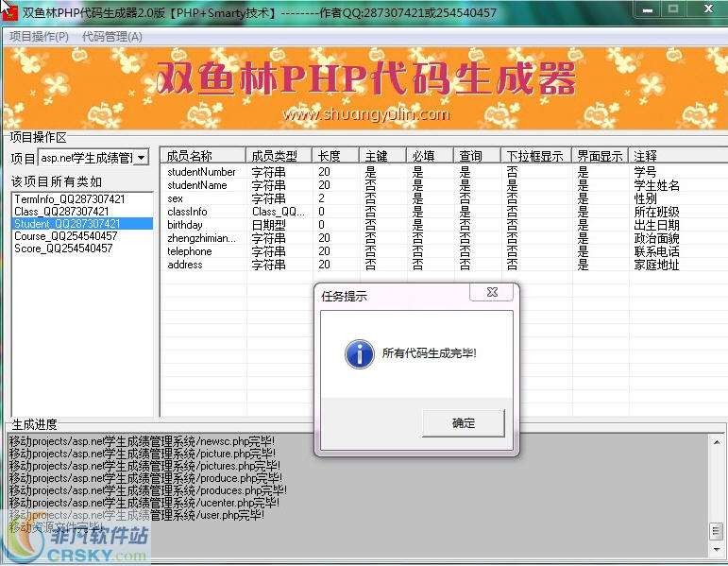
Task: Click the 主键 column header
Action: [x=382, y=156]
